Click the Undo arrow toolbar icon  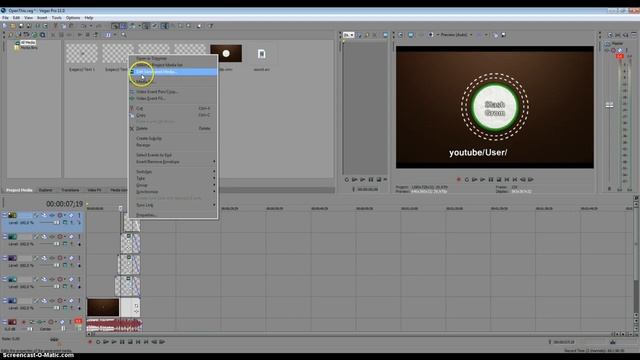[x=84, y=26]
